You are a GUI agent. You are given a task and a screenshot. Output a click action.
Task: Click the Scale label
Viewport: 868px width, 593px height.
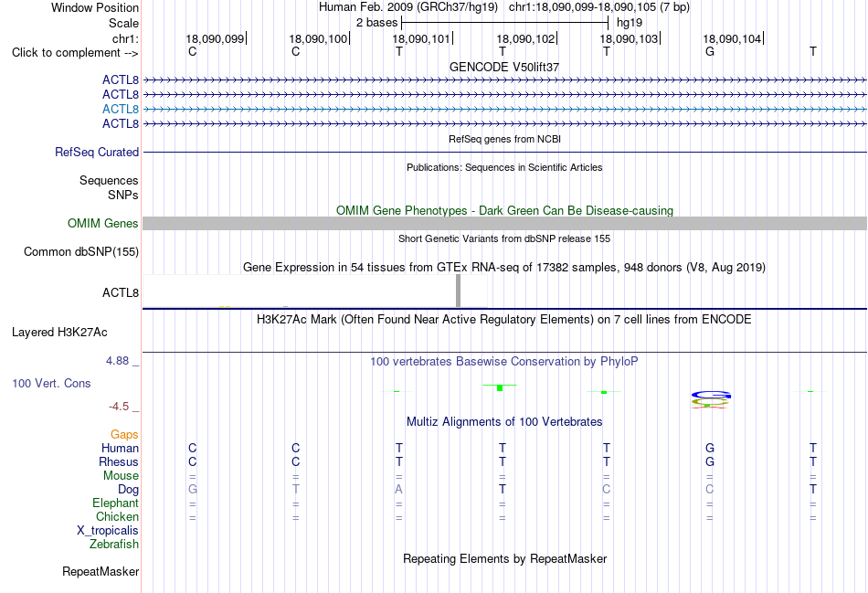pos(123,23)
